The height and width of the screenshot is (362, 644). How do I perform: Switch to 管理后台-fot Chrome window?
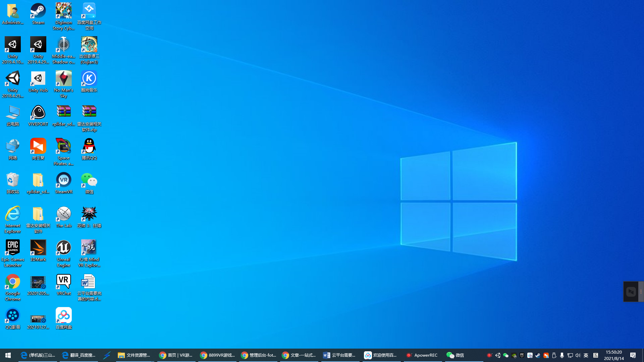(258, 355)
